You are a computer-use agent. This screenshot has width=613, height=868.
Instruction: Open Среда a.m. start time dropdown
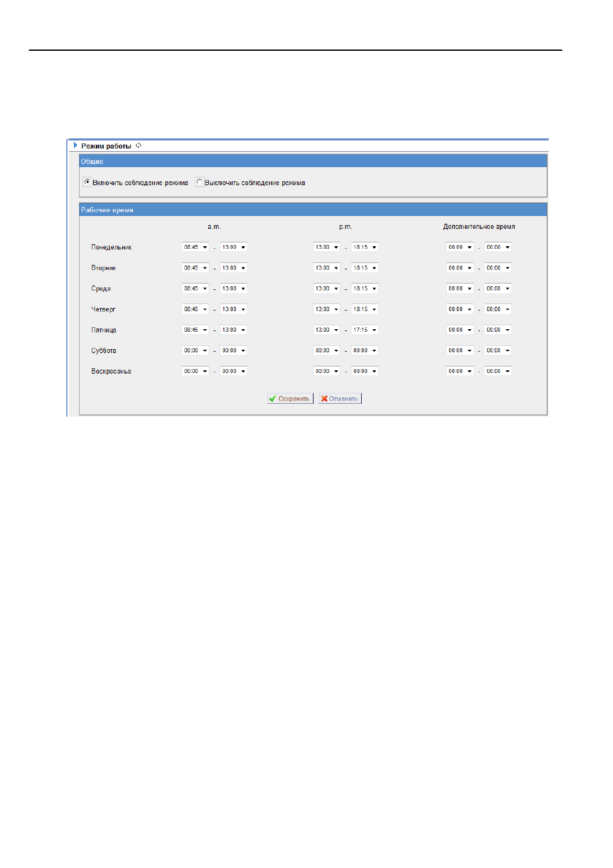(x=195, y=289)
